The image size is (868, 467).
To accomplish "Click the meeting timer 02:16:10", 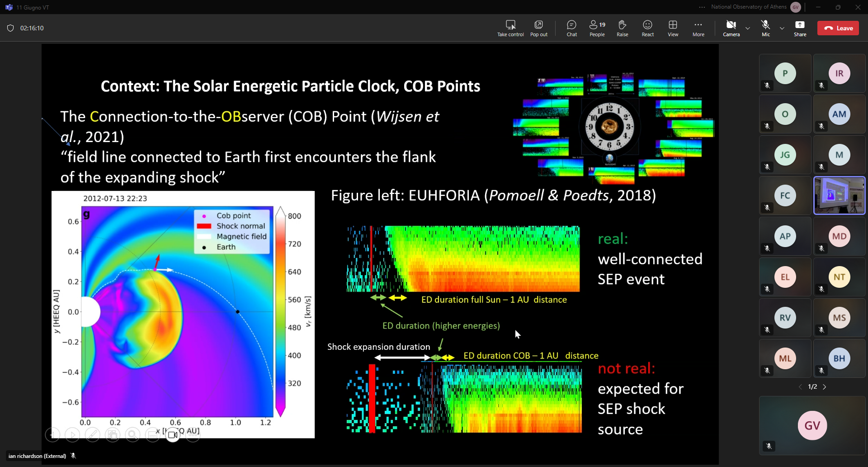I will 32,28.
